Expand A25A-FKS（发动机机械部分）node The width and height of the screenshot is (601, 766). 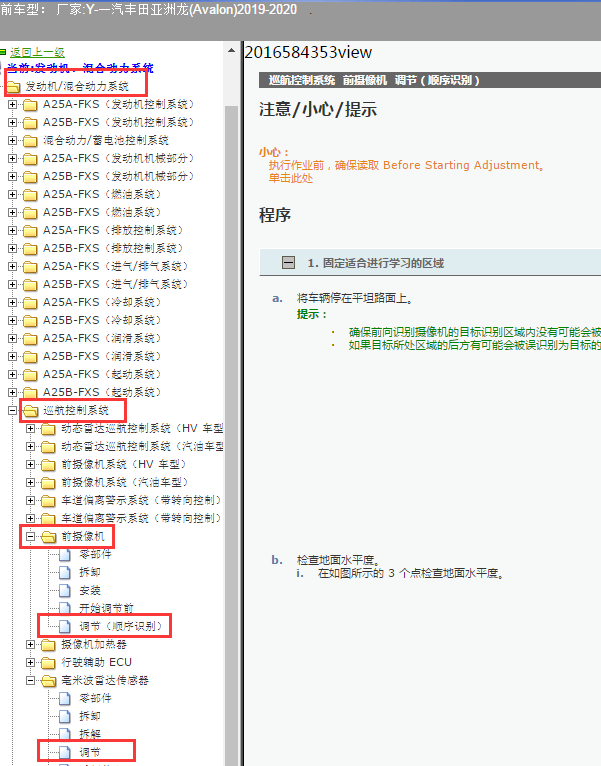(x=13, y=159)
